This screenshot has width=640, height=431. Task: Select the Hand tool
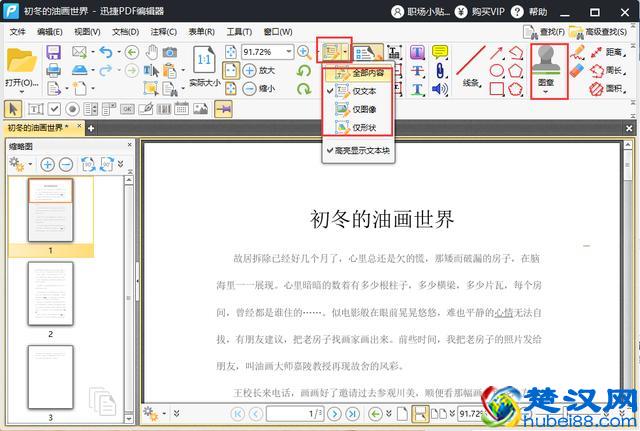tap(151, 52)
